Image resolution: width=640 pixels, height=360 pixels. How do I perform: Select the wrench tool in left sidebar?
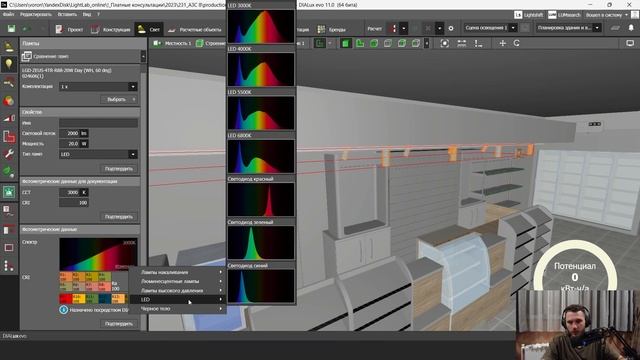coord(9,154)
